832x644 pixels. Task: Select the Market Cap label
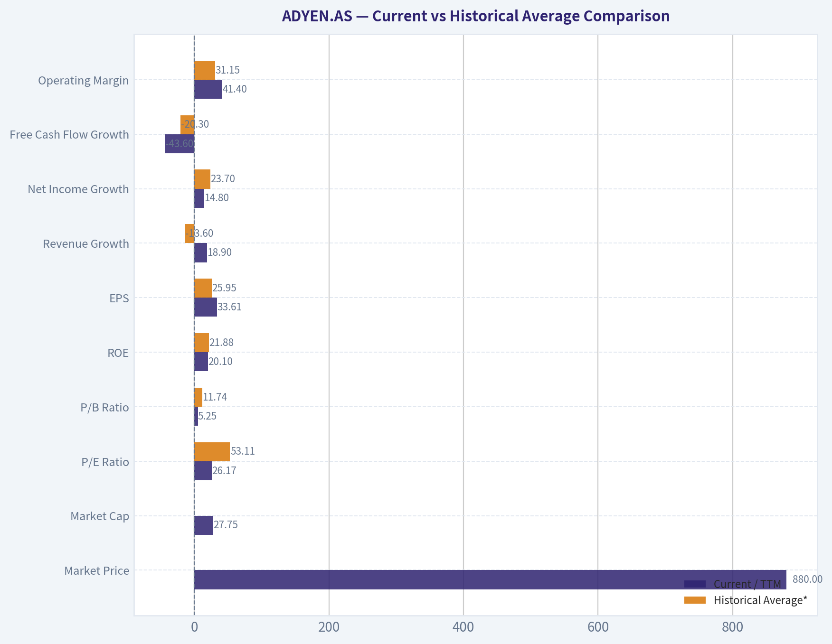pos(100,516)
